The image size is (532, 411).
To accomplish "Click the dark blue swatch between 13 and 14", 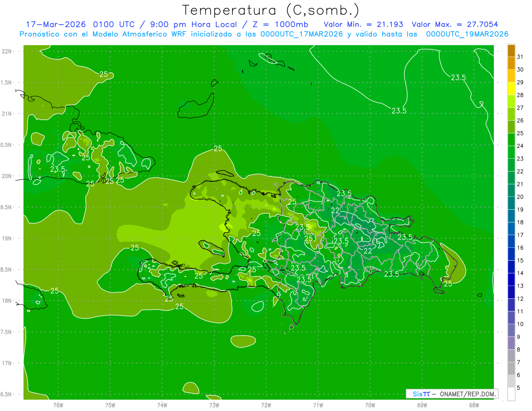I will 511,279.
